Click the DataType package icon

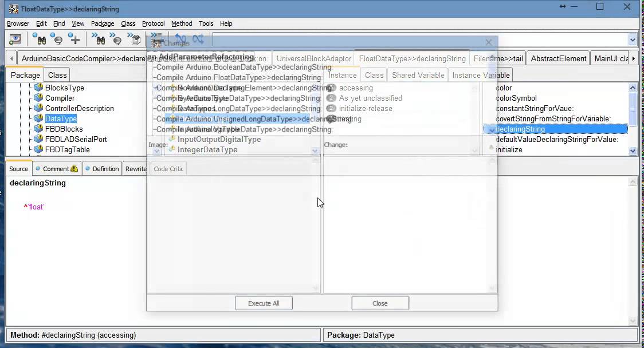38,118
